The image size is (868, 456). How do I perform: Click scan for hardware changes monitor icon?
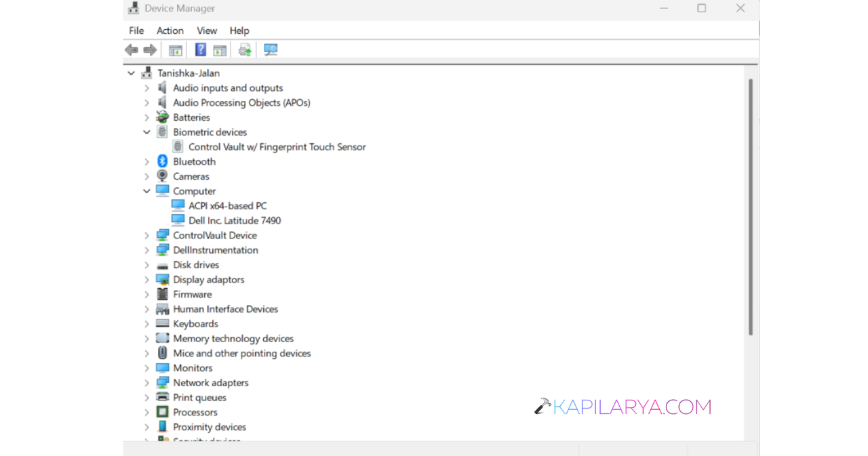click(271, 49)
